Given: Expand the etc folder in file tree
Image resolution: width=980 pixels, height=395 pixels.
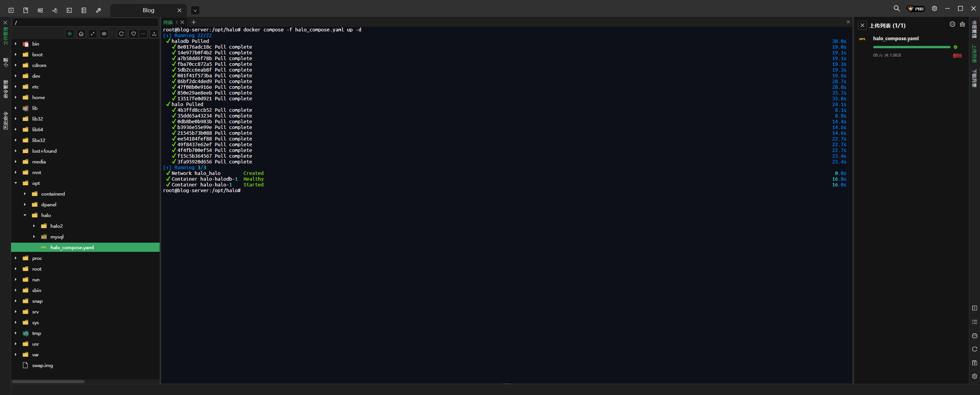Looking at the screenshot, I should click(x=16, y=87).
